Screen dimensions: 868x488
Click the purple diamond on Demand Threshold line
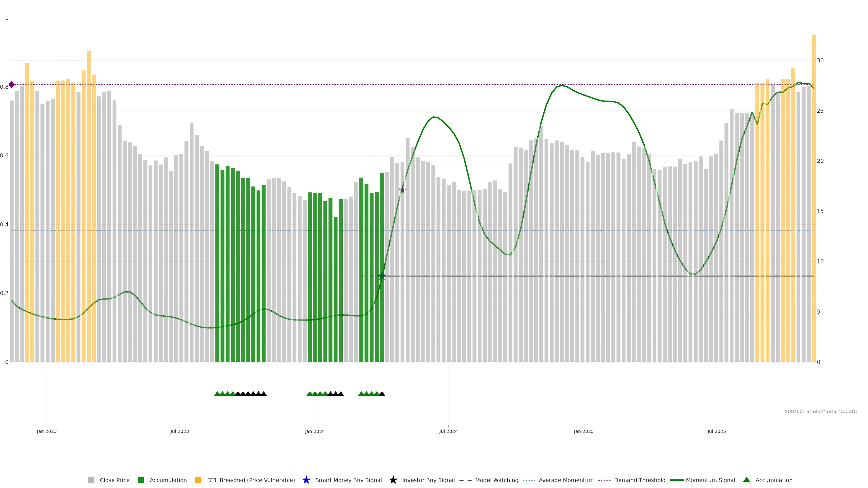click(12, 84)
